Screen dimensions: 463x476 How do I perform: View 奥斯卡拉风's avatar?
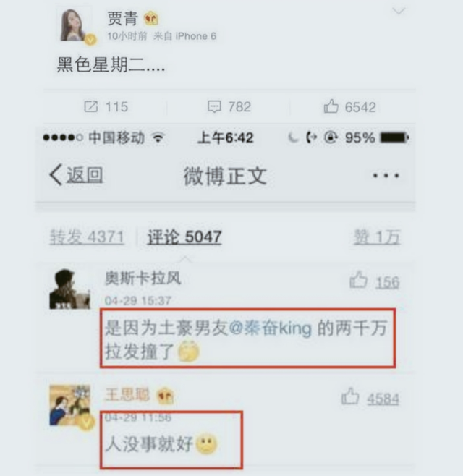coord(70,289)
